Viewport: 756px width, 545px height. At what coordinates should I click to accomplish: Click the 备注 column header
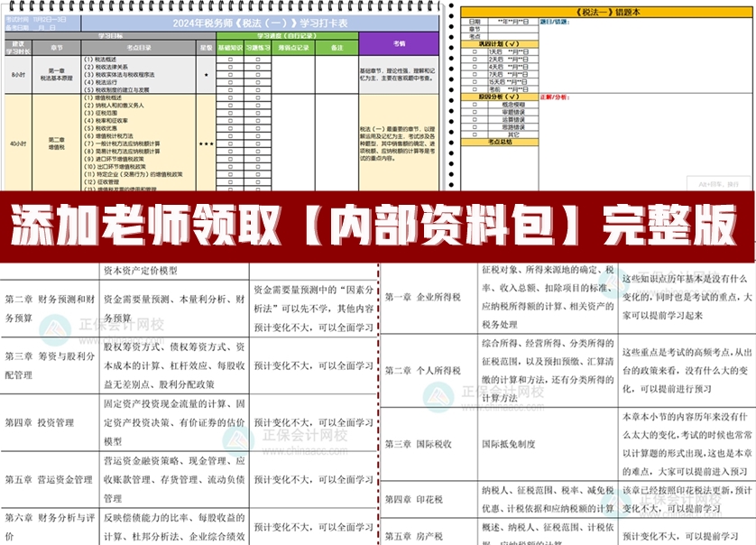[337, 48]
